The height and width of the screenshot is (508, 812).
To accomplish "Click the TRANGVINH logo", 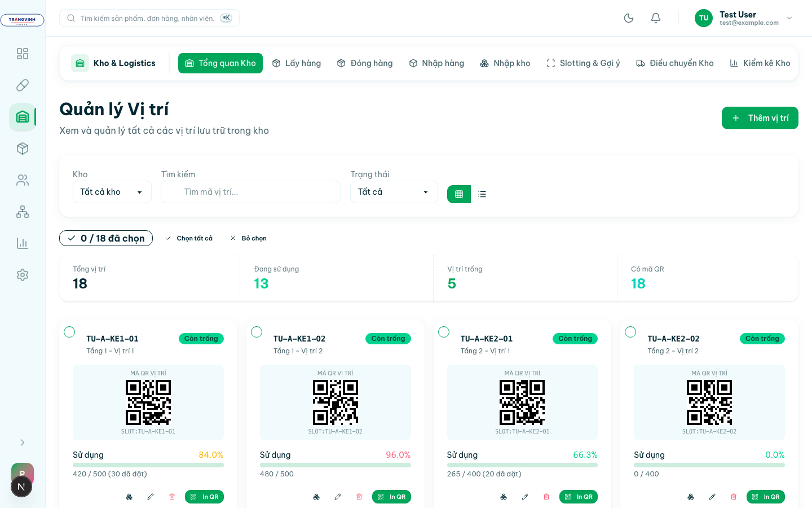I will tap(22, 20).
